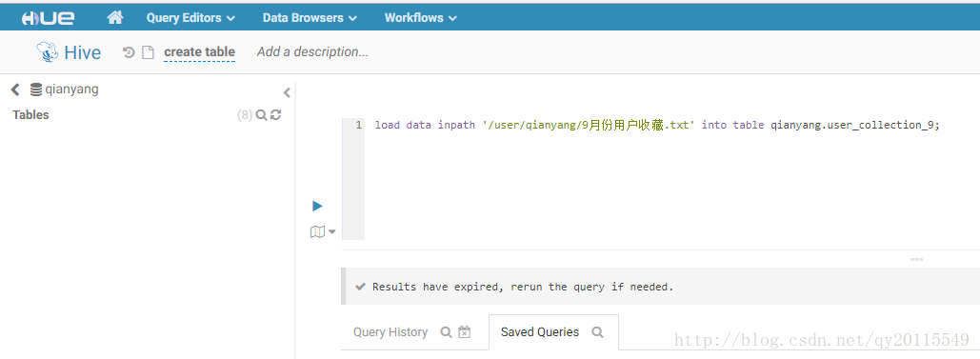Open the Hive editor title link
Image resolution: width=980 pixels, height=359 pixels.
coord(83,52)
